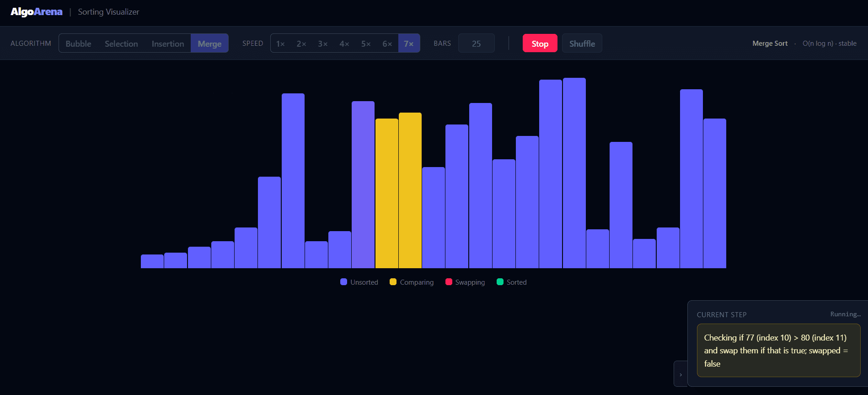868x395 pixels.
Task: Select the Merge sort algorithm
Action: [x=209, y=43]
